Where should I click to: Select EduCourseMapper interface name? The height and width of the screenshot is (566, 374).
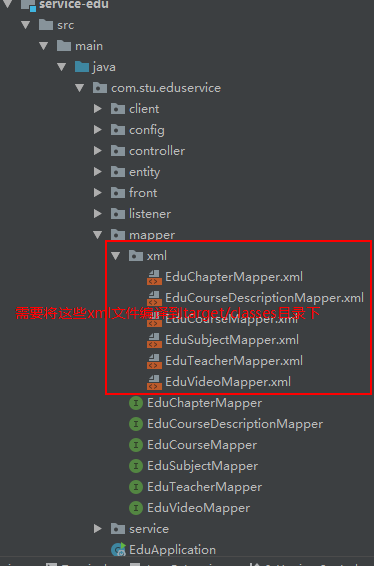(202, 445)
